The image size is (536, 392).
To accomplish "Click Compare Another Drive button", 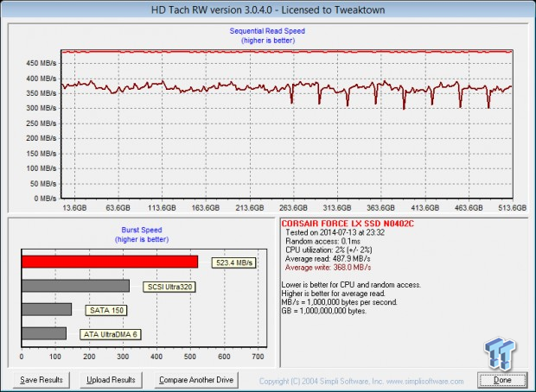I will [x=196, y=380].
